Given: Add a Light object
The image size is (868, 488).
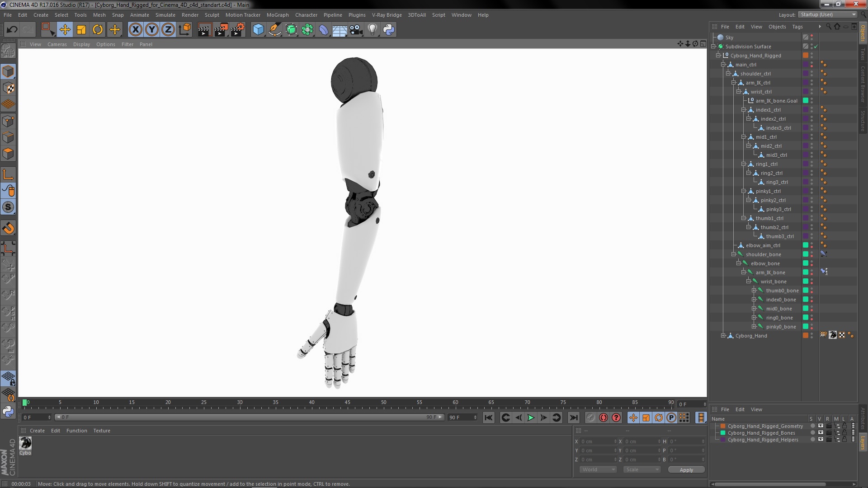Looking at the screenshot, I should pyautogui.click(x=373, y=30).
